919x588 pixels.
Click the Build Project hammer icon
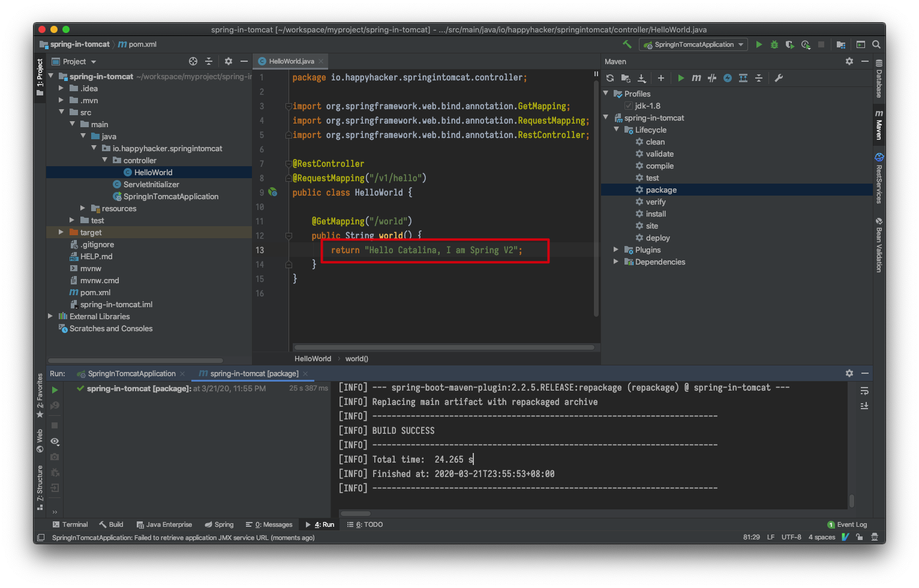[627, 44]
